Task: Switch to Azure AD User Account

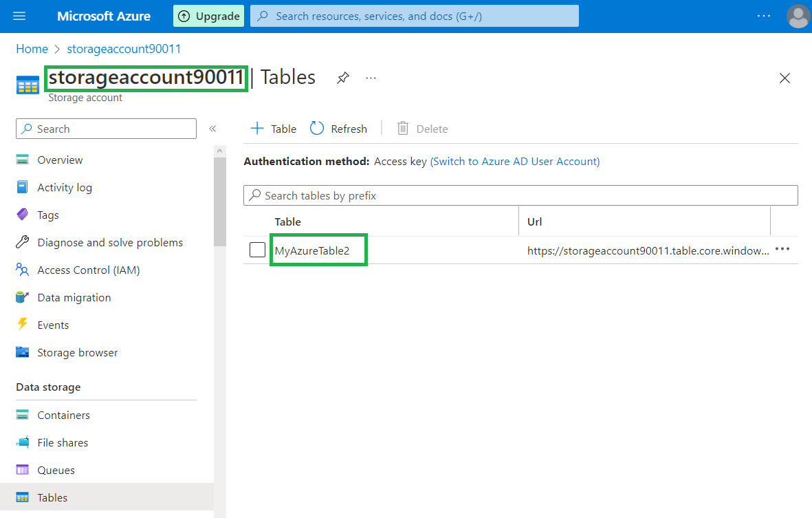Action: [x=515, y=162]
